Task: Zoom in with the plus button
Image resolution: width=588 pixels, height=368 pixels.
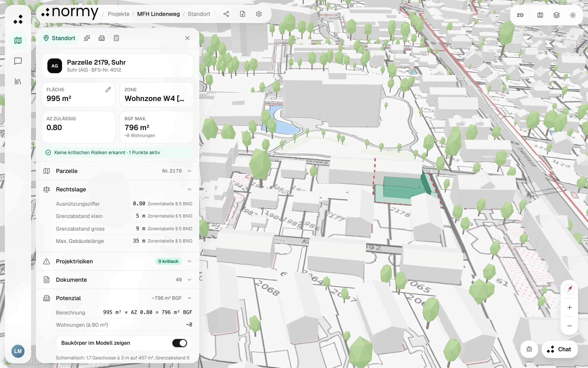Action: coord(570,307)
